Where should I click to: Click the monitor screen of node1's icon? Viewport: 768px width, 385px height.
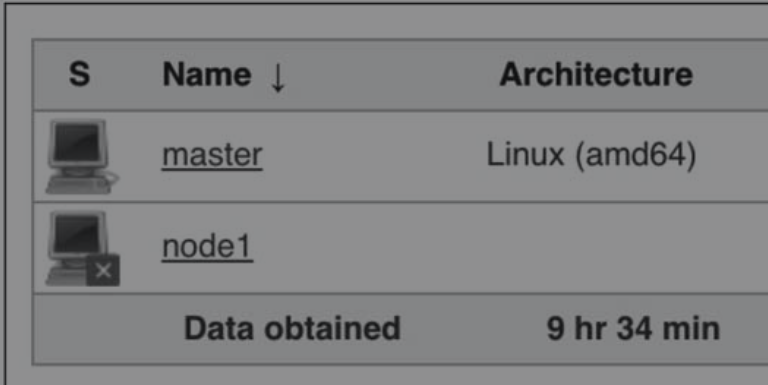click(x=78, y=234)
